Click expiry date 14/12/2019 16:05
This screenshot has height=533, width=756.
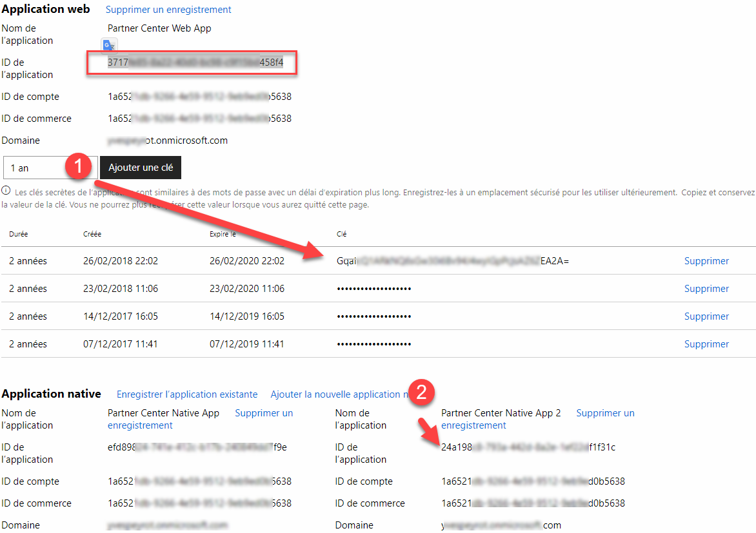(247, 316)
